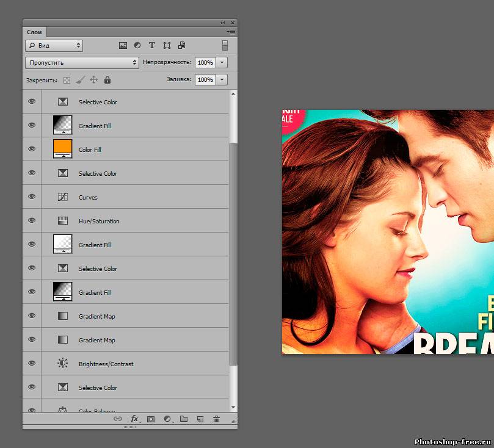Hide the Color Fill layer
This screenshot has height=448, width=494.
[32, 149]
